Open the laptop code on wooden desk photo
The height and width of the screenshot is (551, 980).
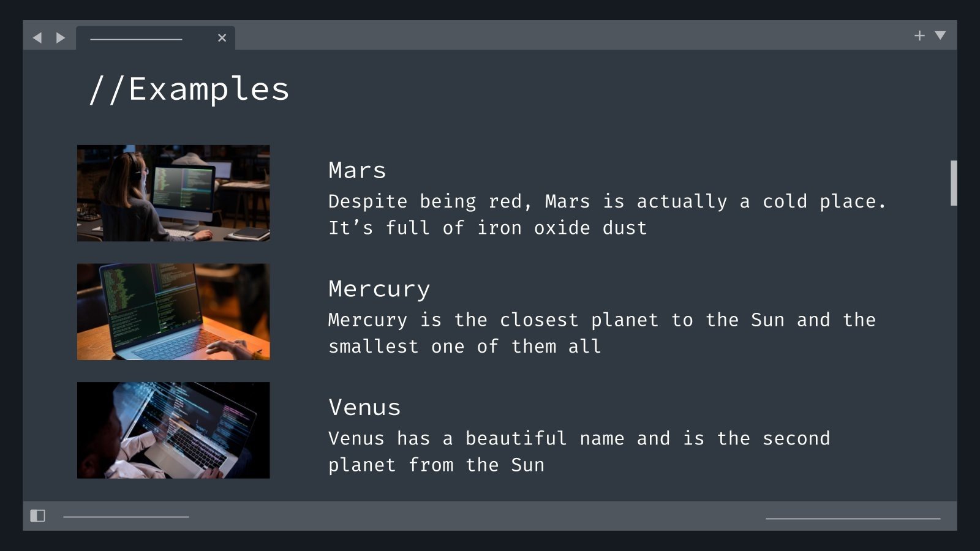(x=173, y=312)
